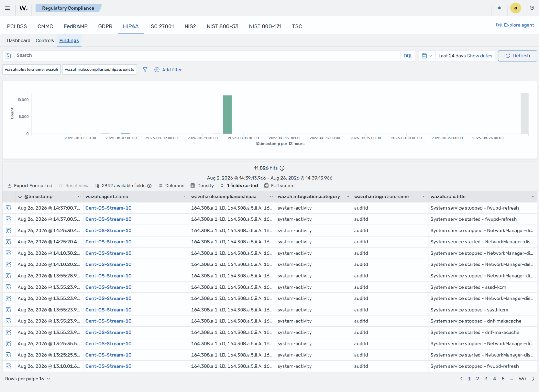This screenshot has height=392, width=539.
Task: Go to results page 3
Action: [486, 379]
